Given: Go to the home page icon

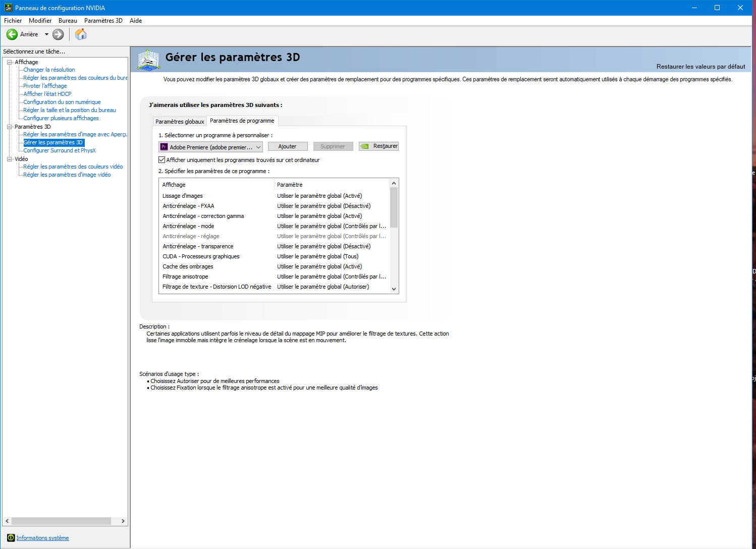Looking at the screenshot, I should point(81,34).
